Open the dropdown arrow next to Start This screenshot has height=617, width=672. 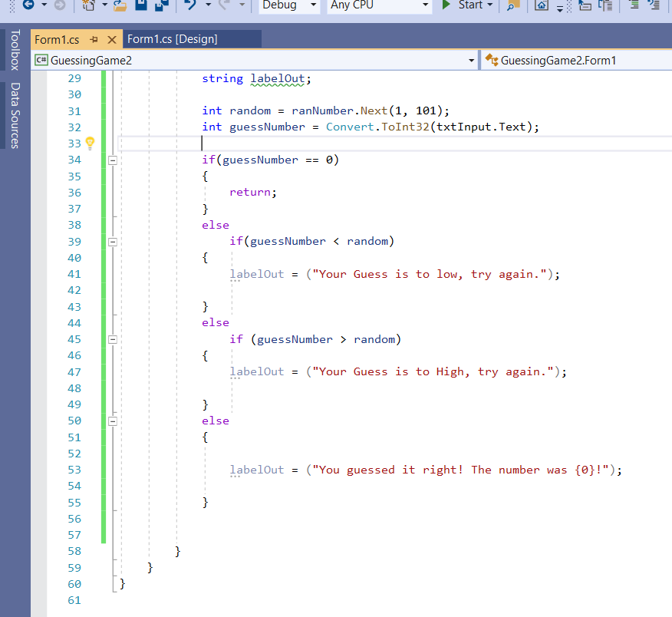pos(490,5)
